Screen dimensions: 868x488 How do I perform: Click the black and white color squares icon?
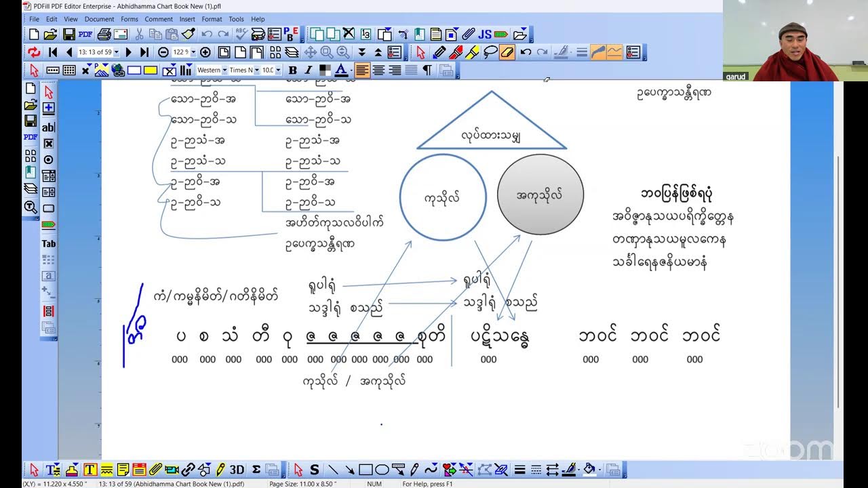click(325, 70)
